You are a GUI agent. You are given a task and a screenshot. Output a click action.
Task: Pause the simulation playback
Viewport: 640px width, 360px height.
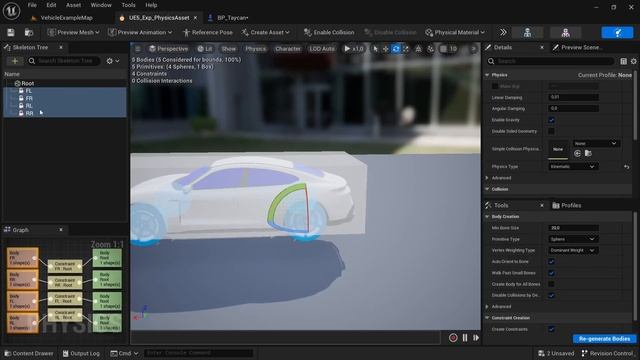coord(465,338)
